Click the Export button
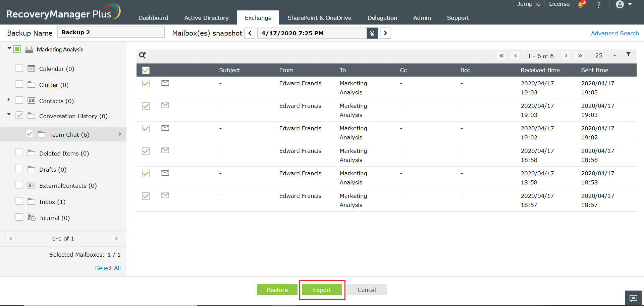This screenshot has width=644, height=306. 322,290
